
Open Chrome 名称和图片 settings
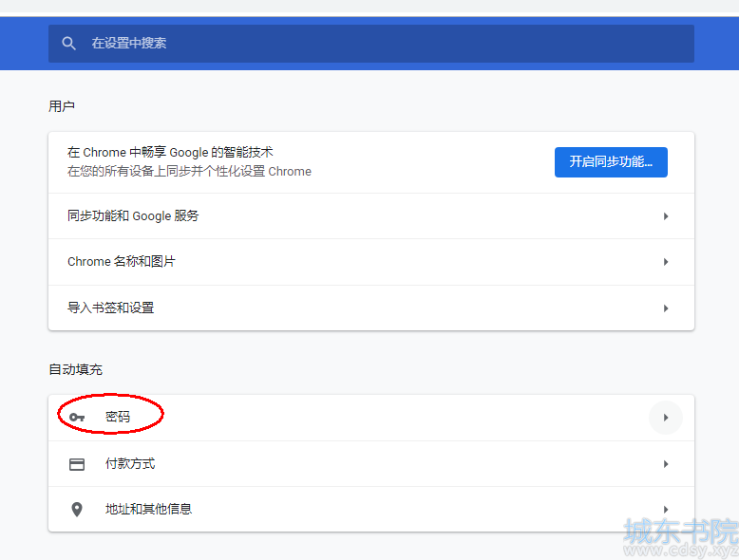(x=370, y=262)
